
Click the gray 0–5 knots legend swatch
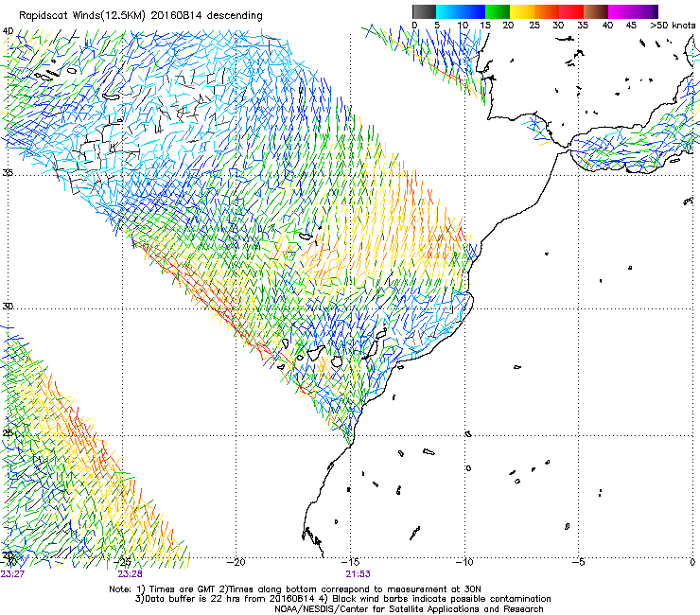pos(424,11)
